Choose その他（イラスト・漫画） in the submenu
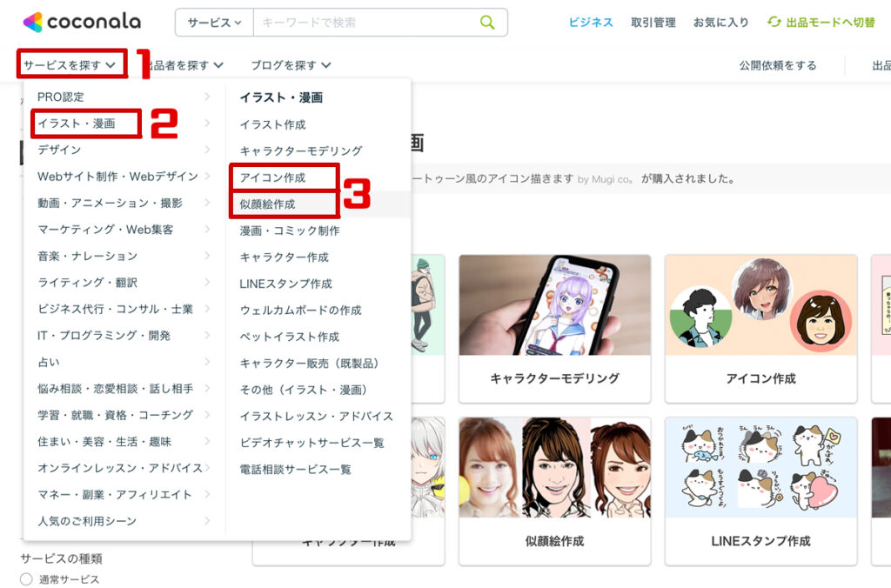 point(304,390)
